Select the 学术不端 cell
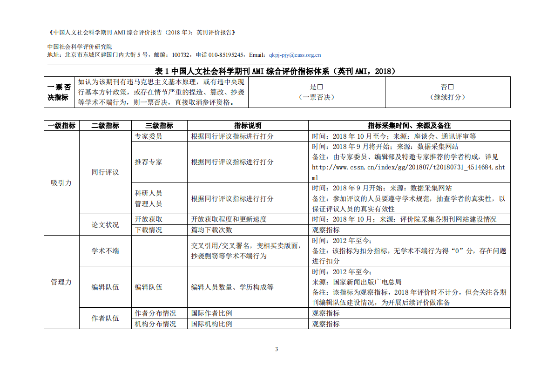Image resolution: width=554 pixels, height=392 pixels. pyautogui.click(x=105, y=250)
